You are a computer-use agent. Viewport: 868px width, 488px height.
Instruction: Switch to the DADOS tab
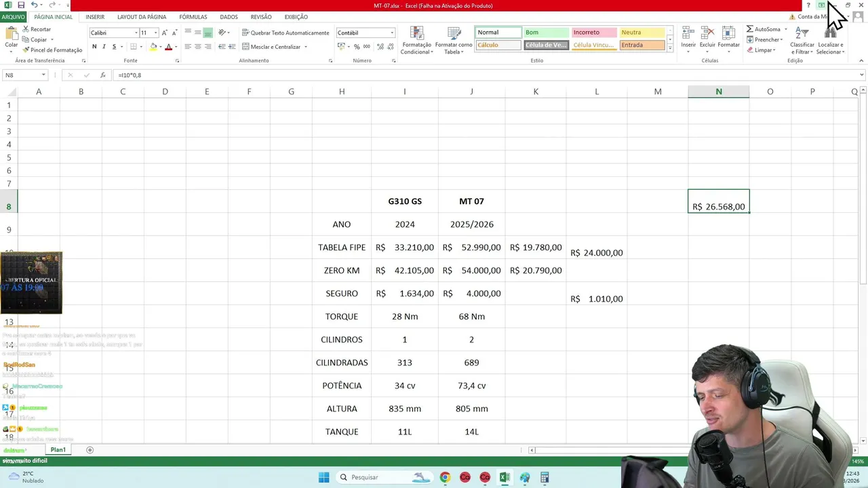pos(229,17)
